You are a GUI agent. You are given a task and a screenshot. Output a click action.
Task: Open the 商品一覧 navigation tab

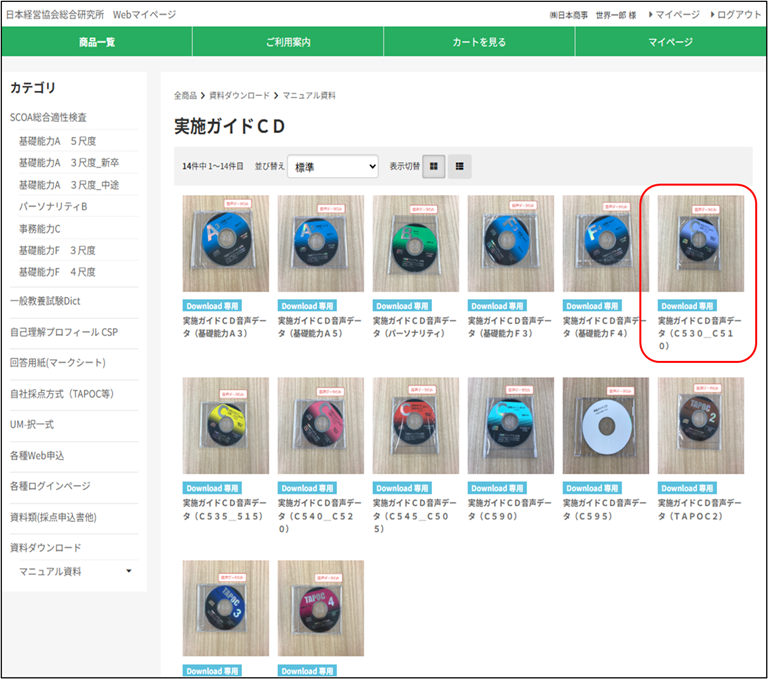96,42
